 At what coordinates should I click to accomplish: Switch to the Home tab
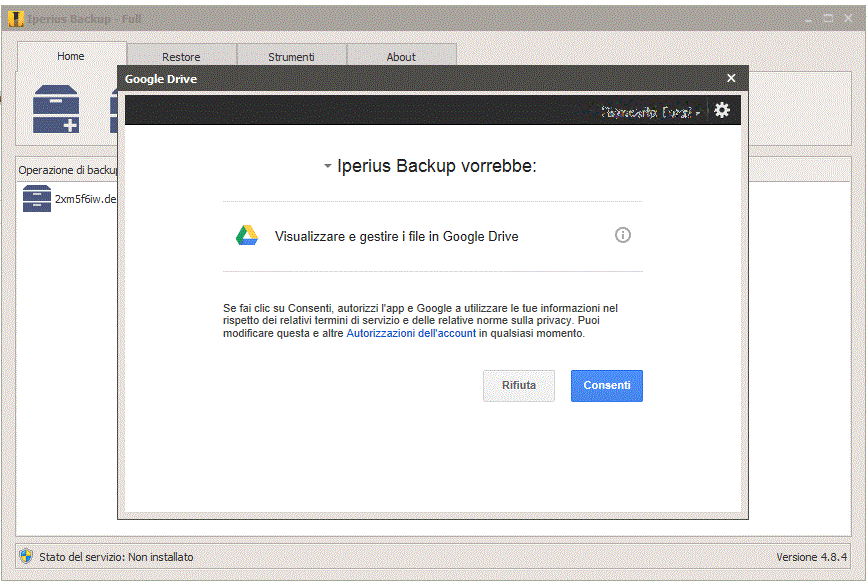pos(71,56)
